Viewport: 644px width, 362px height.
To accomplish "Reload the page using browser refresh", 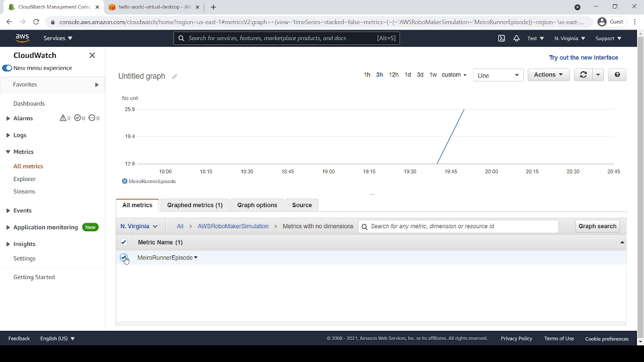I will 36,22.
